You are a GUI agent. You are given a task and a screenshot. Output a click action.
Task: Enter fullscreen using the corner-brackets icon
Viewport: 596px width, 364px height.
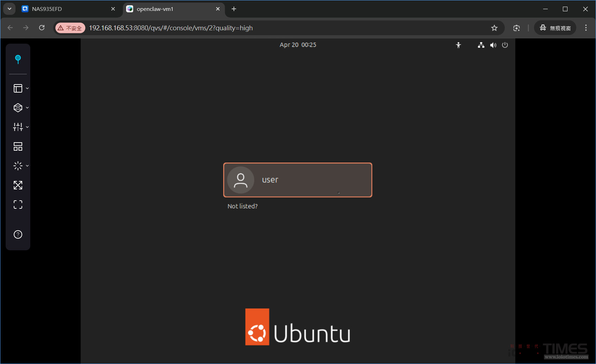pos(18,205)
